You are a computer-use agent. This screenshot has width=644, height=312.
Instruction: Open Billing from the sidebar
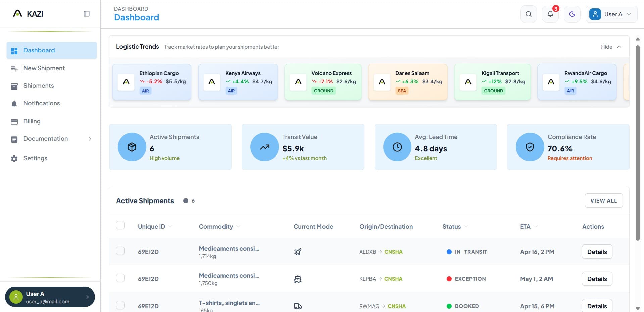32,121
